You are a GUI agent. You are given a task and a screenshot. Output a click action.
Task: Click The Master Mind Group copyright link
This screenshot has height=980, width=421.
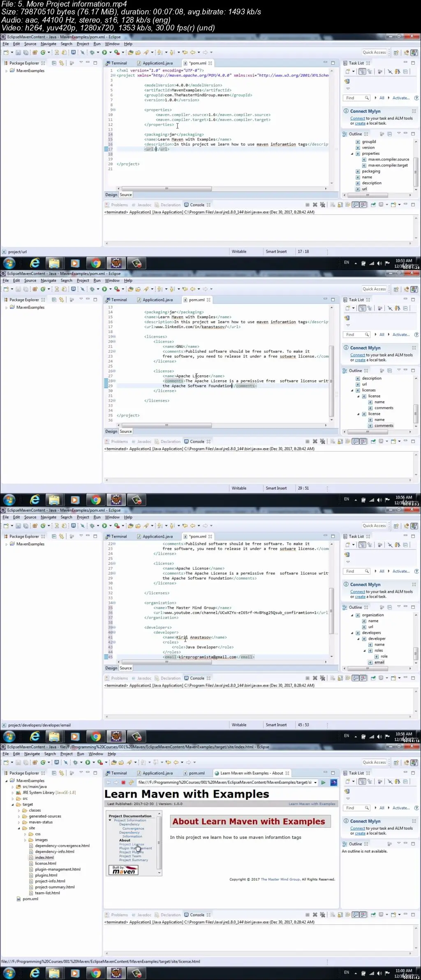[x=280, y=879]
